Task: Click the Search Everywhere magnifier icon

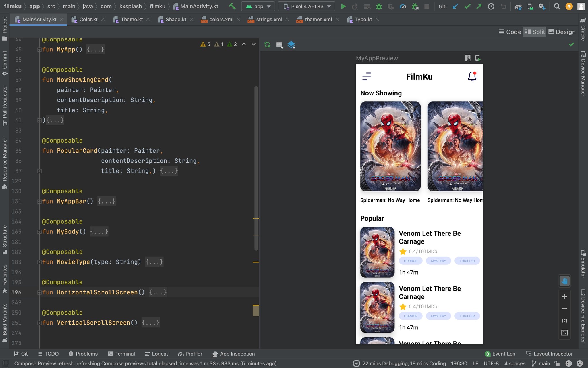Action: coord(557,6)
